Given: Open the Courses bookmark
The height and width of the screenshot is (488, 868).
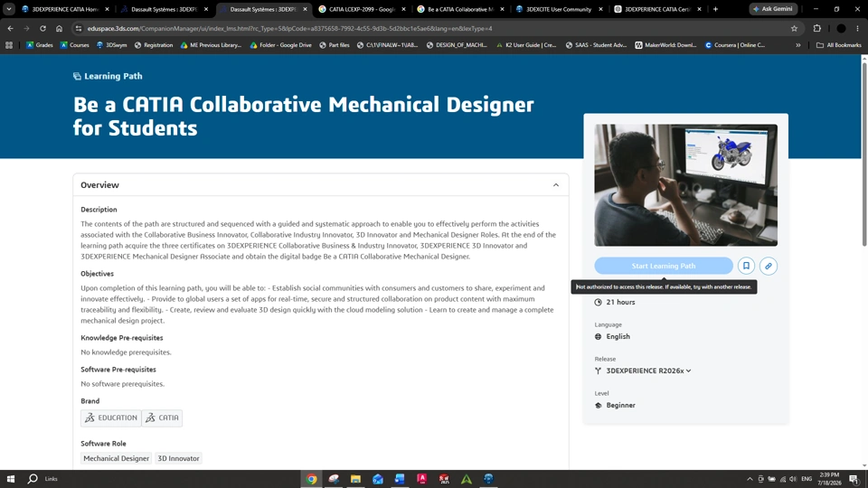Looking at the screenshot, I should 74,45.
